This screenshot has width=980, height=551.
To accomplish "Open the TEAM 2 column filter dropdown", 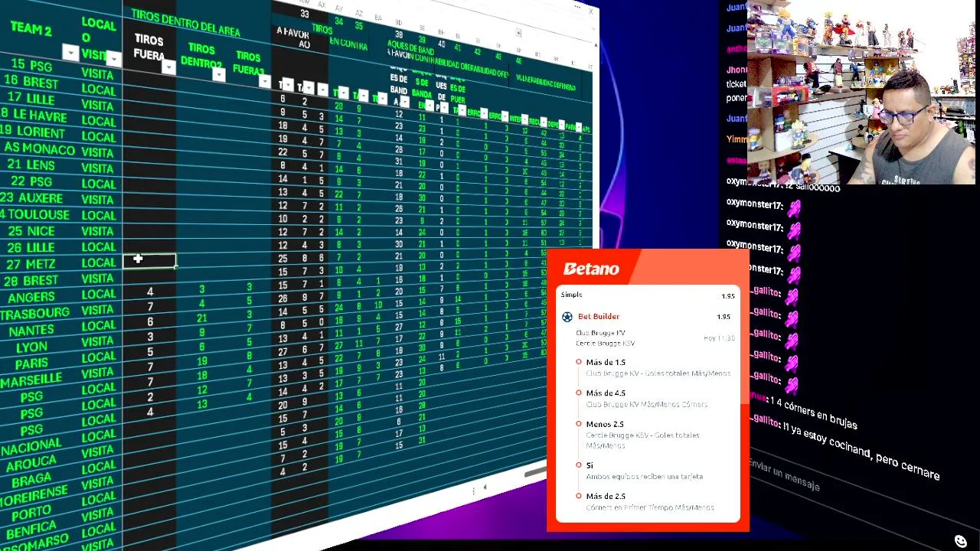I will [x=70, y=53].
